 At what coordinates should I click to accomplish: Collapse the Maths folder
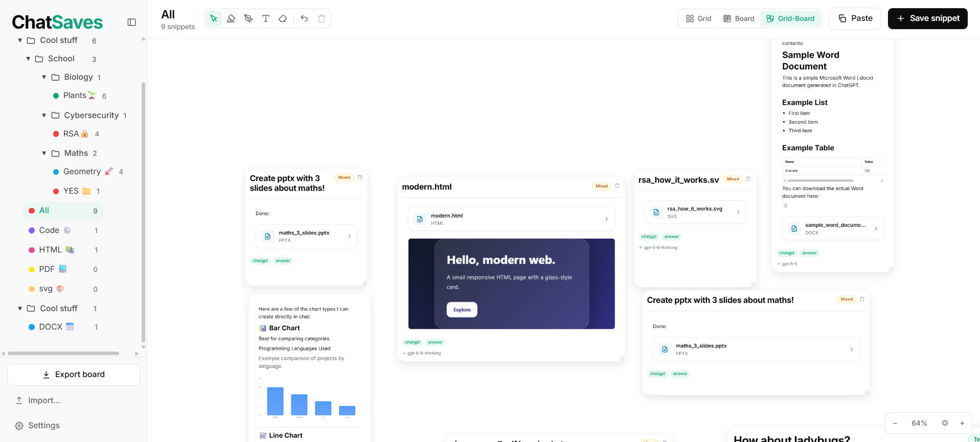coord(44,153)
